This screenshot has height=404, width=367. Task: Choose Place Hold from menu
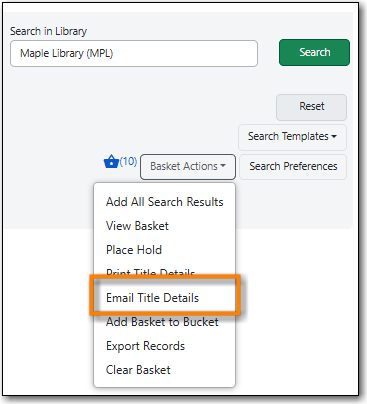(x=165, y=250)
